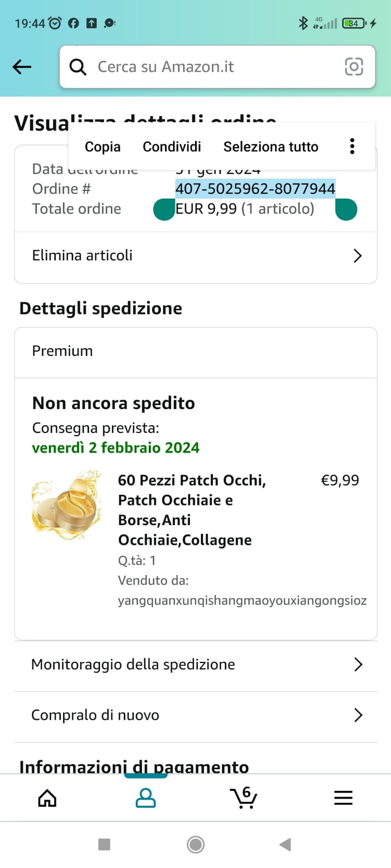Tap the eye patch product thumbnail
Image resolution: width=391 pixels, height=868 pixels.
pyautogui.click(x=67, y=505)
